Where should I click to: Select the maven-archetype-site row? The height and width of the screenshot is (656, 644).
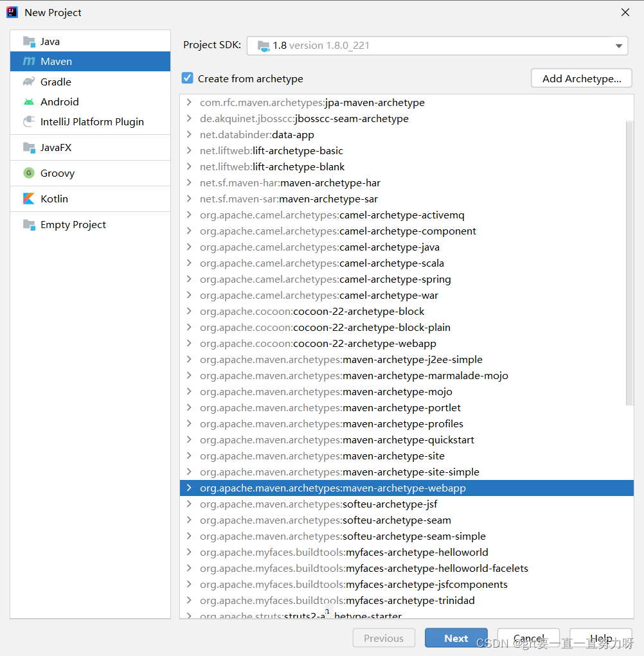[x=407, y=456]
